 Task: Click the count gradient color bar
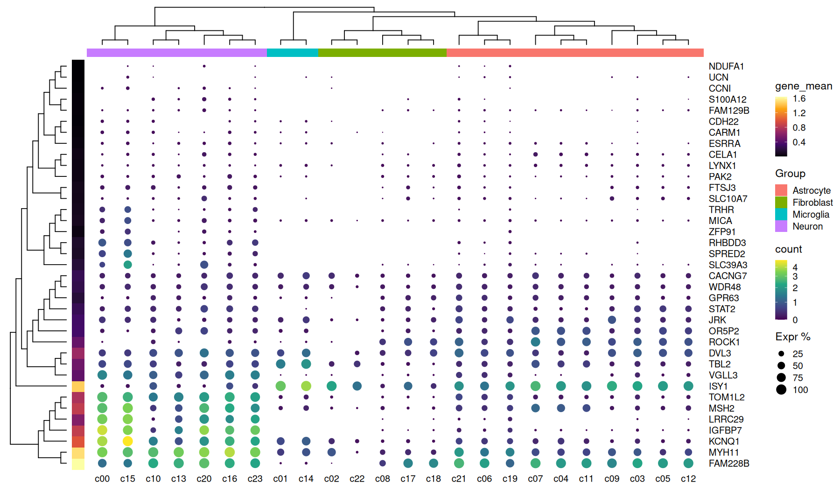[x=781, y=290]
